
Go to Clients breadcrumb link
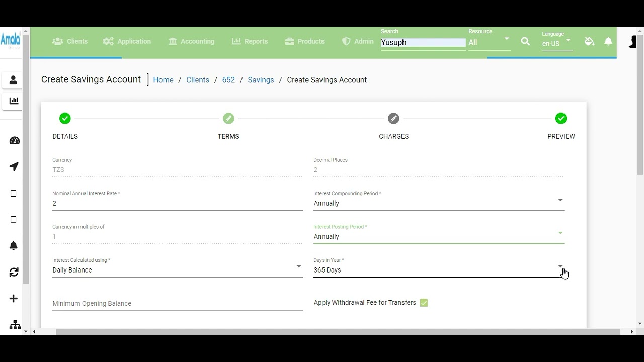(x=198, y=80)
